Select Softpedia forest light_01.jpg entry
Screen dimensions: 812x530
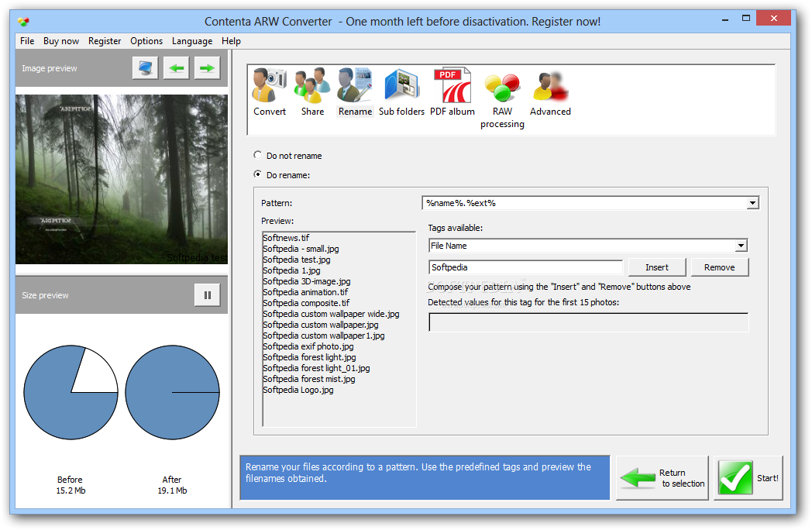coord(316,368)
